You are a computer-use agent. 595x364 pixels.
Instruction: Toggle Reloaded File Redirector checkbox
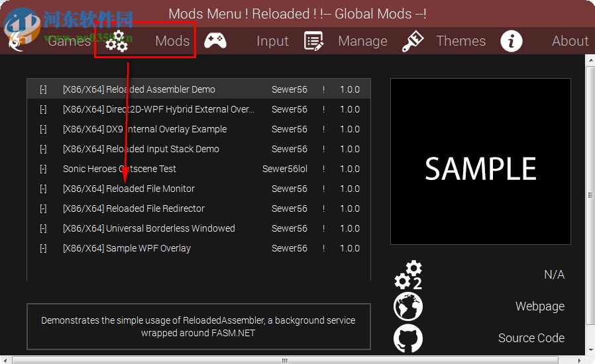click(x=43, y=208)
